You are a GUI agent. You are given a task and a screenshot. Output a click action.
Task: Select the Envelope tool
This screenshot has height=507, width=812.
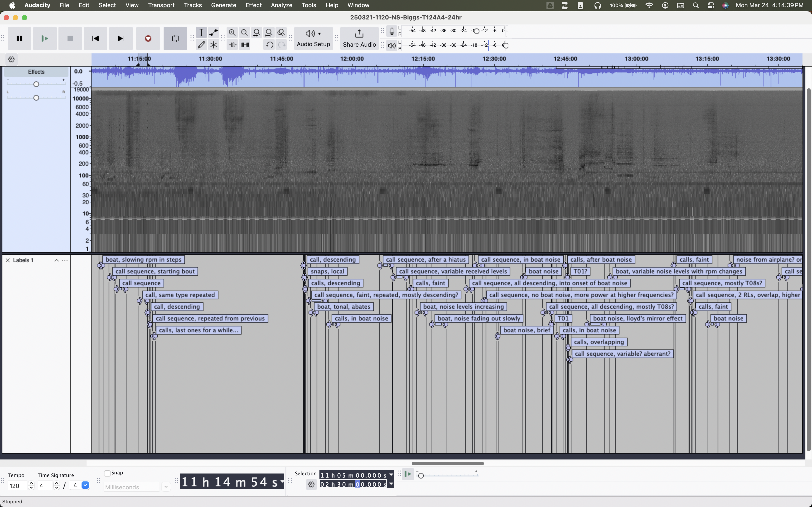pos(213,33)
